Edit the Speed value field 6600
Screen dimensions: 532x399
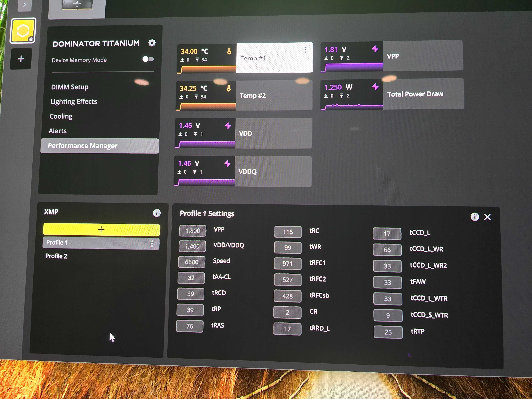pos(192,262)
